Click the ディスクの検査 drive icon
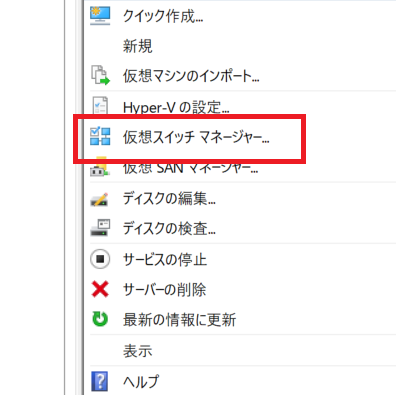Screen dimensions: 396x395 point(100,228)
